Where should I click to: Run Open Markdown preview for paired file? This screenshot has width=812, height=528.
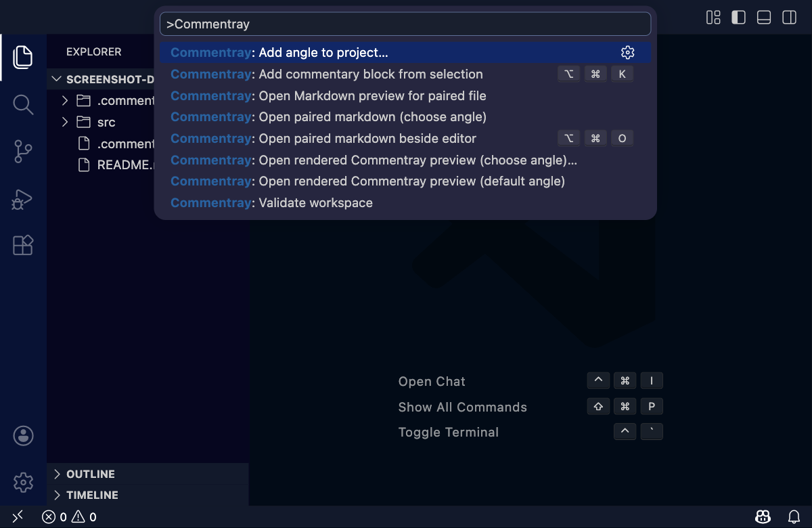point(405,95)
